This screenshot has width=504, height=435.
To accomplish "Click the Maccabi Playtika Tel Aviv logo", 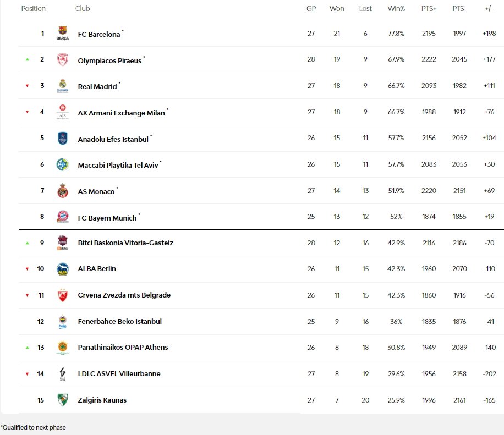I will point(63,164).
